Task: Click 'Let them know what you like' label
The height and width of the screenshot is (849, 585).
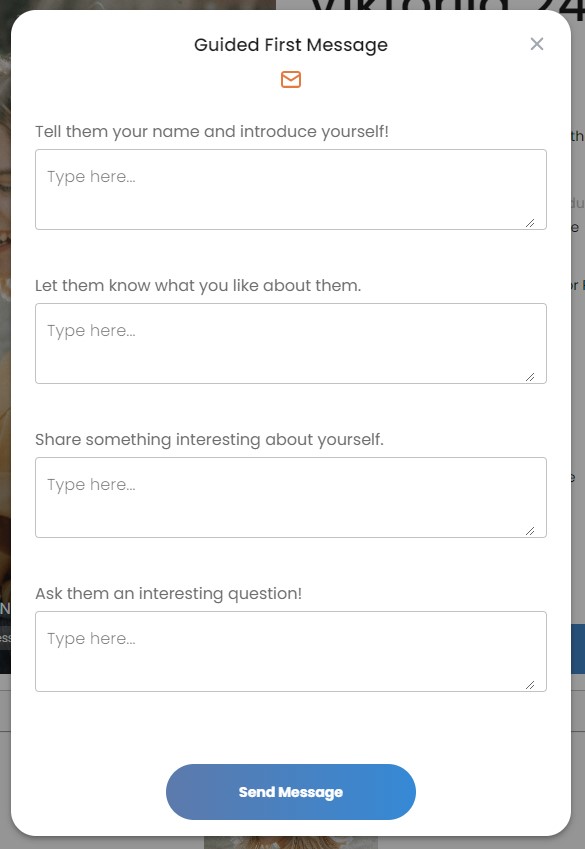Action: [x=198, y=285]
